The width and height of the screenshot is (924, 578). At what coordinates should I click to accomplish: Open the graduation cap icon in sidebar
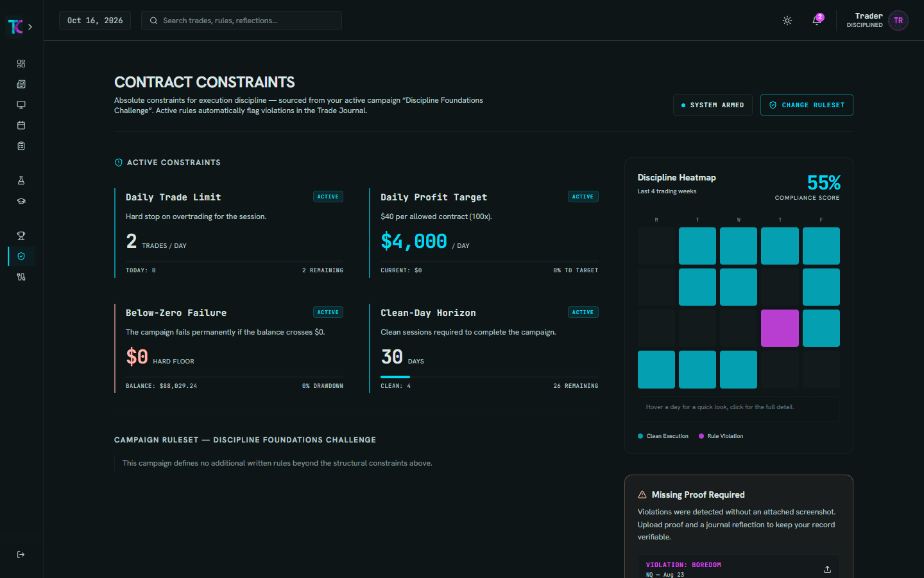click(x=21, y=201)
